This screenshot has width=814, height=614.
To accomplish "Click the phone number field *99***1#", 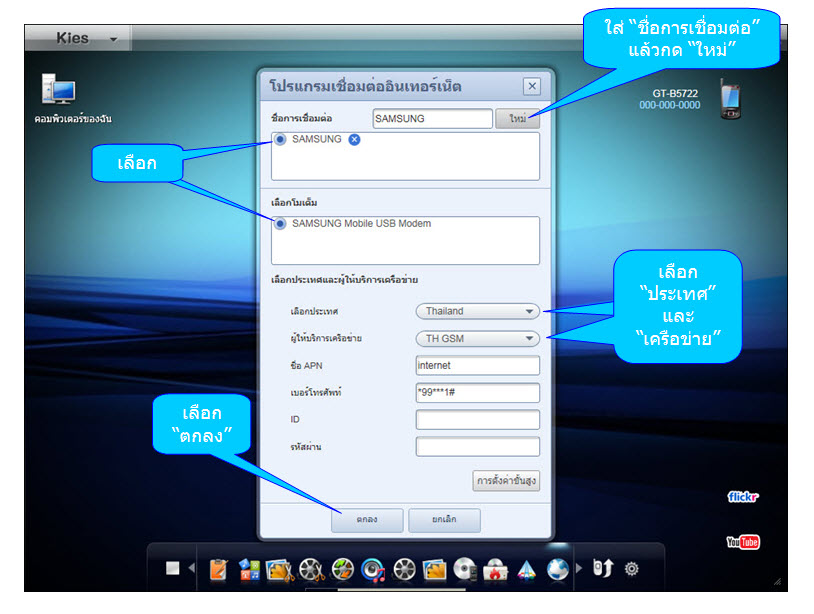I will 478,392.
